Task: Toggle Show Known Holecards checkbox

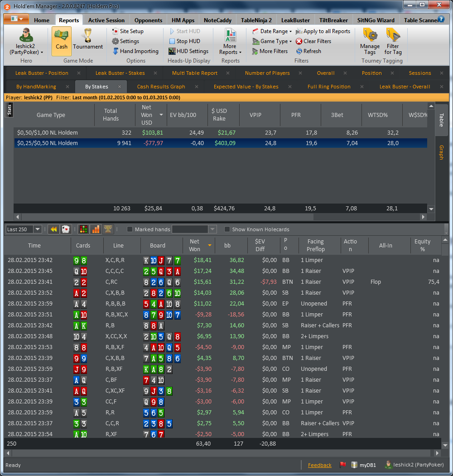Action: (227, 229)
